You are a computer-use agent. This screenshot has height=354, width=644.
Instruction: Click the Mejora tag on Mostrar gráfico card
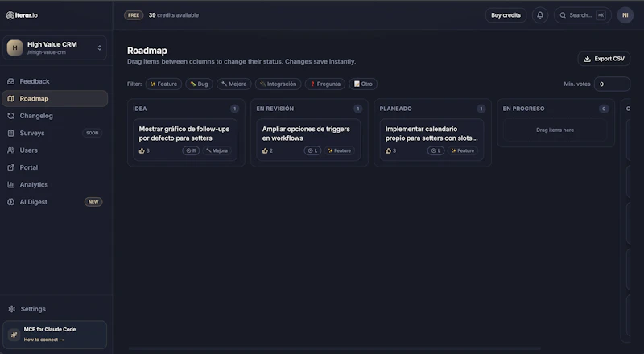coord(217,150)
